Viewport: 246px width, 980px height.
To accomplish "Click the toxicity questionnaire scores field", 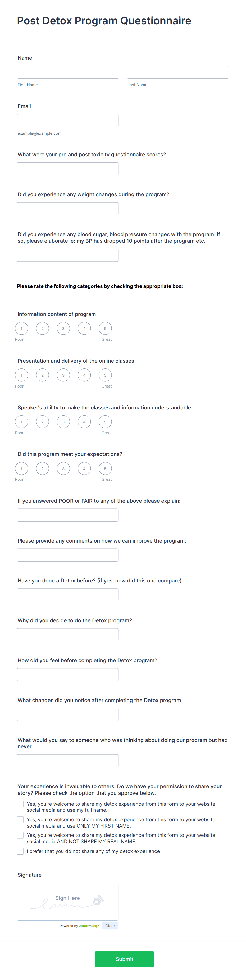I will pos(67,169).
